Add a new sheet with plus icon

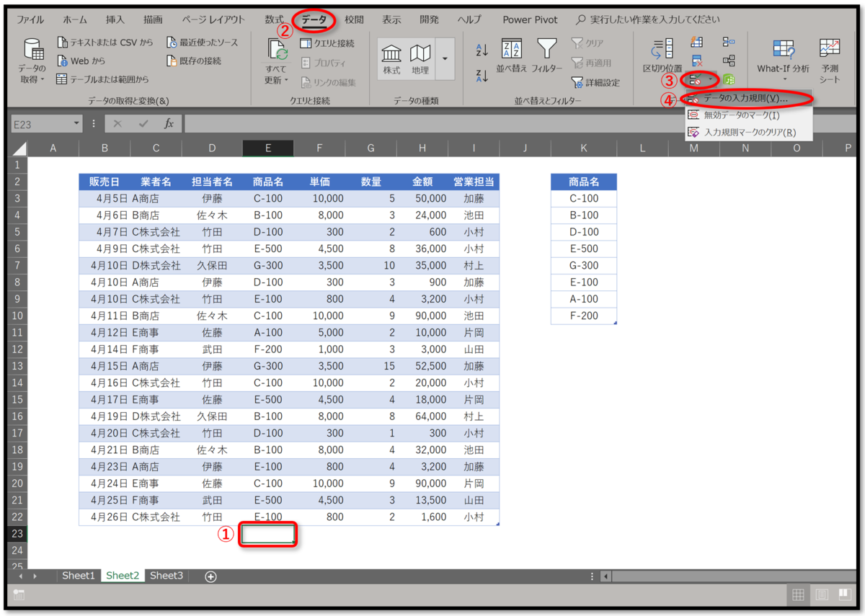[x=210, y=576]
